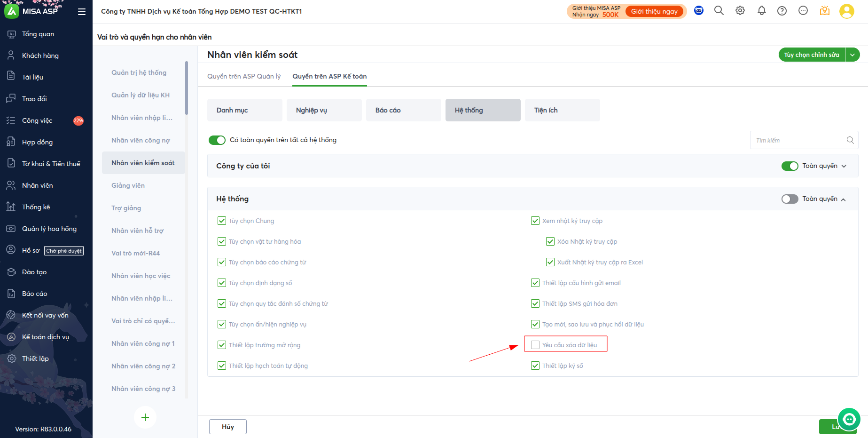The width and height of the screenshot is (868, 438).
Task: Click the hamburger menu icon to collapse sidebar
Action: coord(82,12)
